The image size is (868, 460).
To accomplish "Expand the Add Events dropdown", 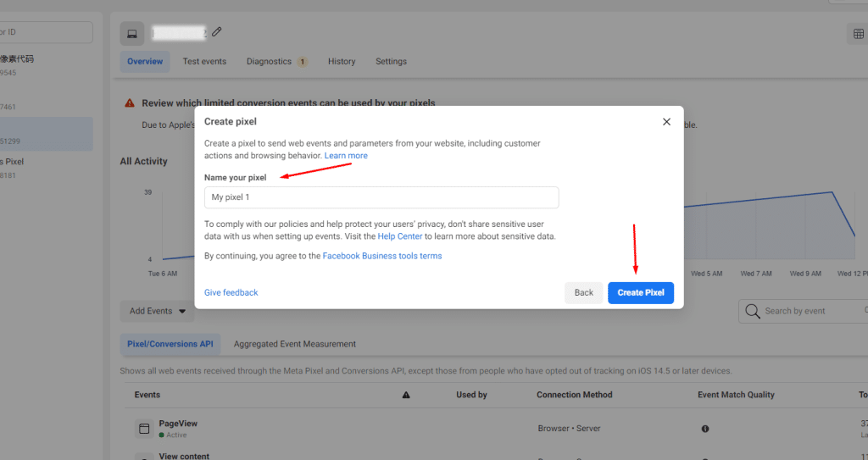I will (157, 311).
